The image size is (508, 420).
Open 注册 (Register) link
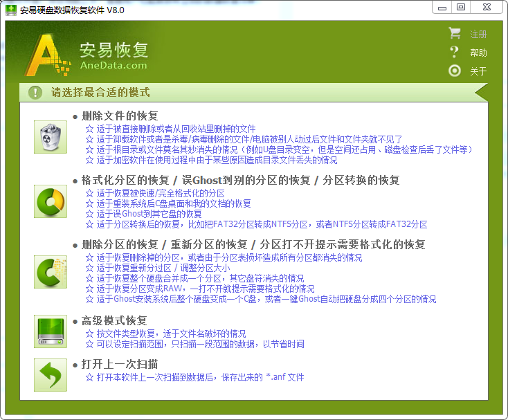point(478,34)
